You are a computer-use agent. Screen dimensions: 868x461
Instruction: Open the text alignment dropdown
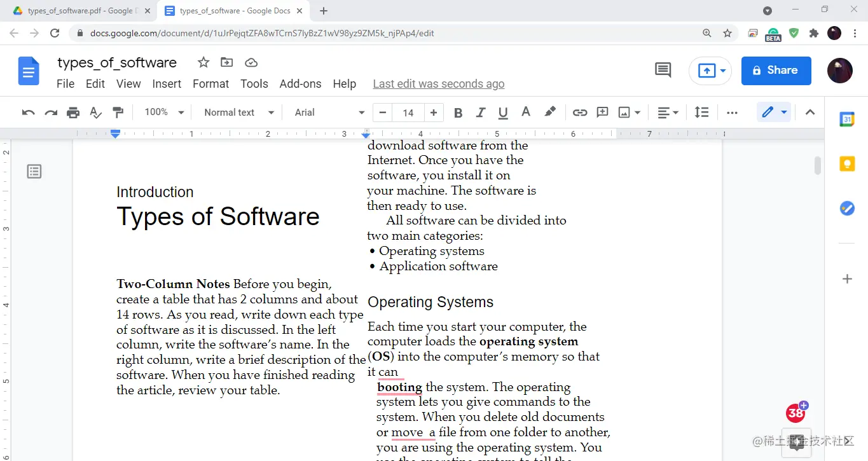click(x=668, y=113)
